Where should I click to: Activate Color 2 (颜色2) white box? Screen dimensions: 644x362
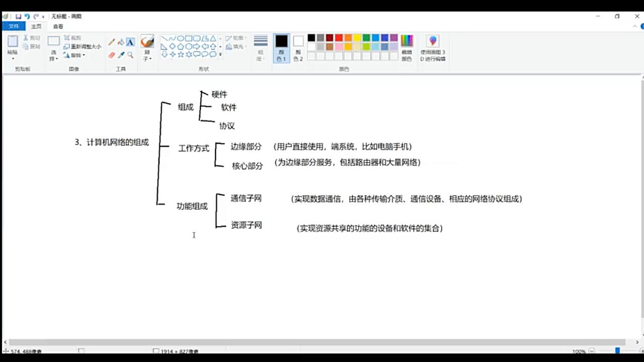pos(298,48)
